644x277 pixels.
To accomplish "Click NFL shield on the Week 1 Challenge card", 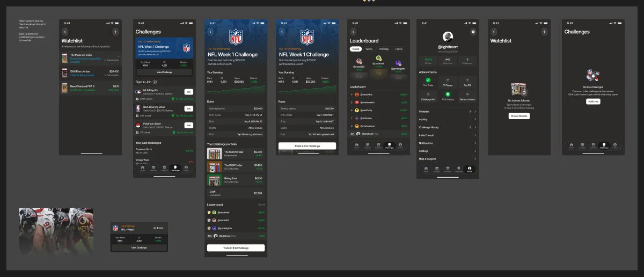I will [x=186, y=47].
